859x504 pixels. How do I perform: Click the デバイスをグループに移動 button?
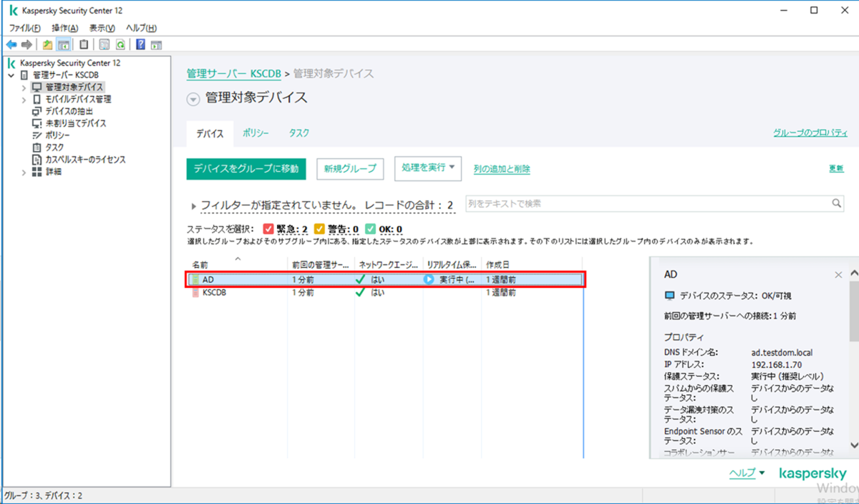pos(246,169)
